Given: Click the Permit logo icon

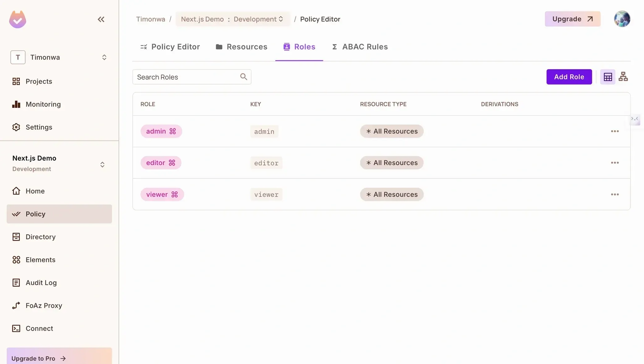Looking at the screenshot, I should pyautogui.click(x=18, y=20).
